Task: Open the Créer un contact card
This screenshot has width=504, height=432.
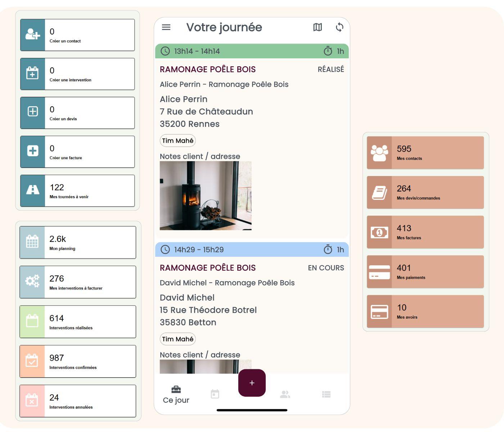Action: click(x=77, y=35)
